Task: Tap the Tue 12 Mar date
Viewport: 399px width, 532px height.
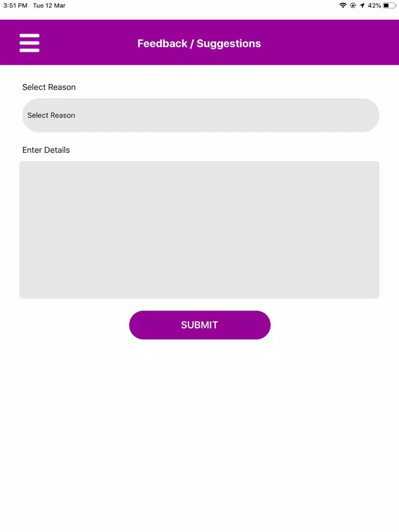Action: (x=49, y=6)
